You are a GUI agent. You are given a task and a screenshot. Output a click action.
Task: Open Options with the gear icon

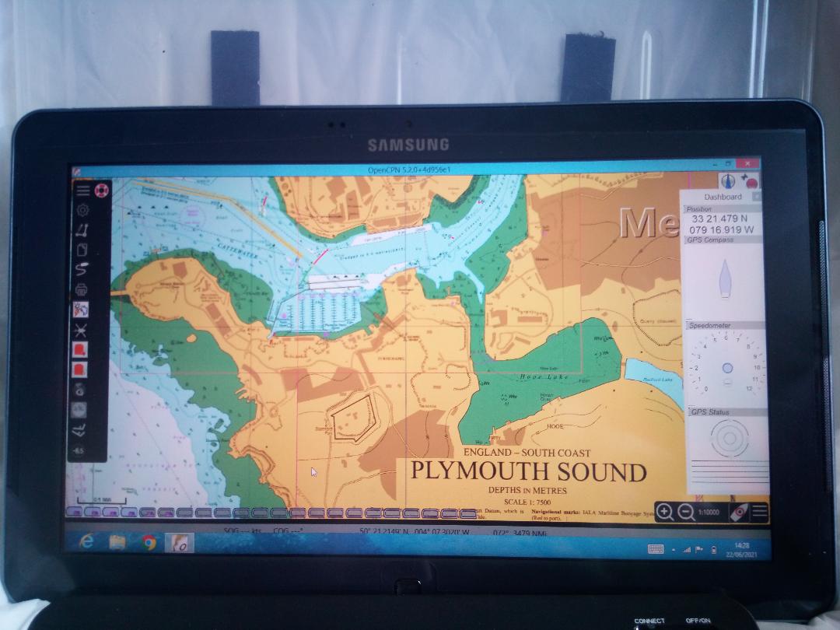(82, 210)
